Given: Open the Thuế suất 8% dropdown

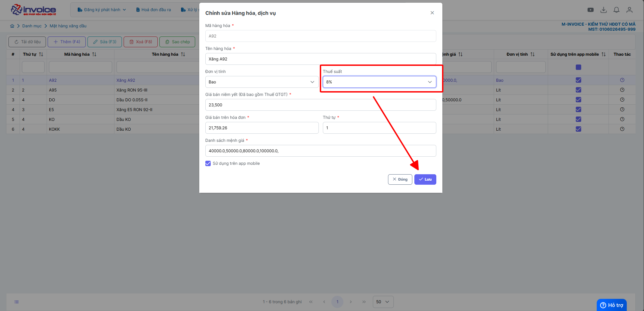Looking at the screenshot, I should [379, 82].
